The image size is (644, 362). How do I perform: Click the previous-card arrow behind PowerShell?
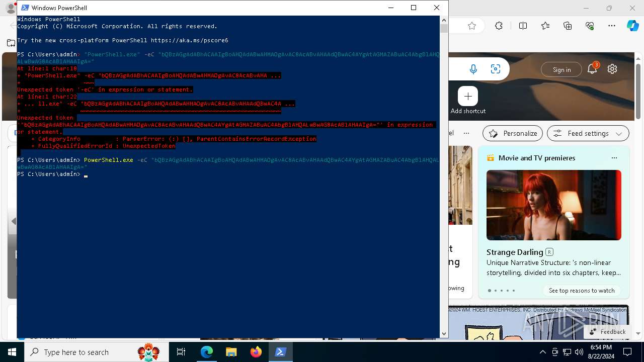coord(14,221)
